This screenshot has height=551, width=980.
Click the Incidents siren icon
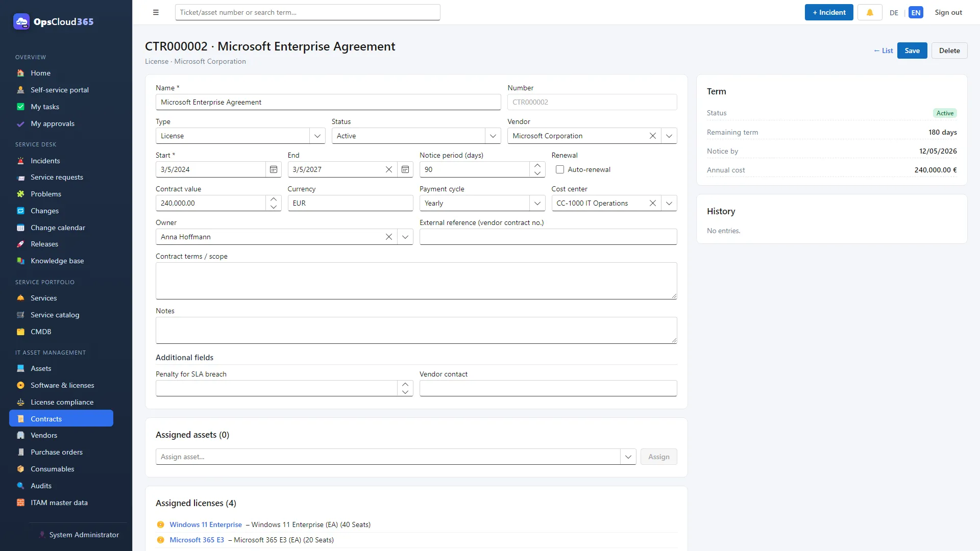pos(20,161)
